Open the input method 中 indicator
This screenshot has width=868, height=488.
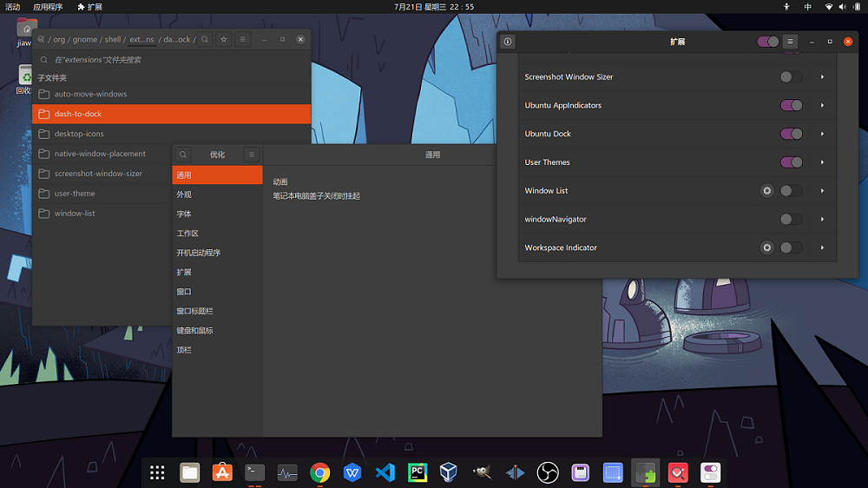coord(807,7)
